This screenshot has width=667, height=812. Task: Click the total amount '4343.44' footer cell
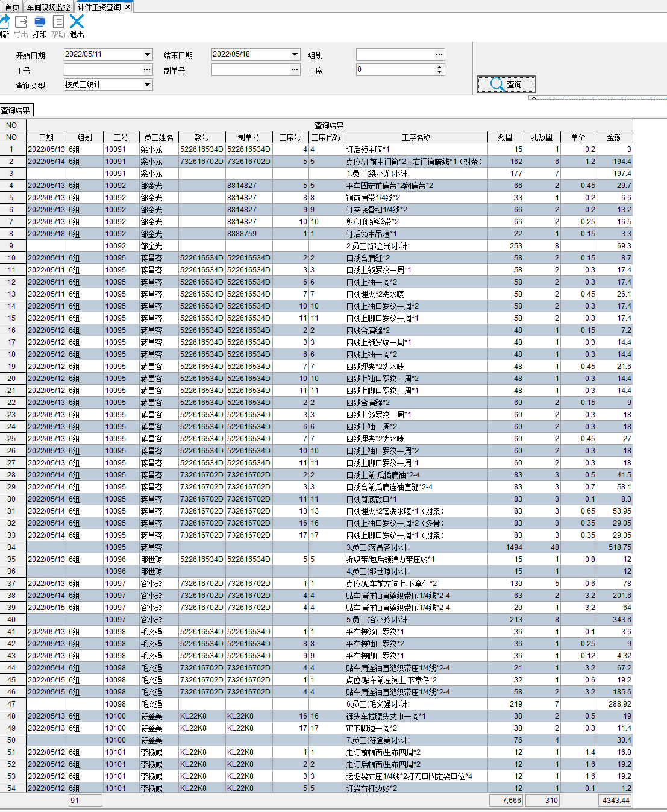point(615,801)
